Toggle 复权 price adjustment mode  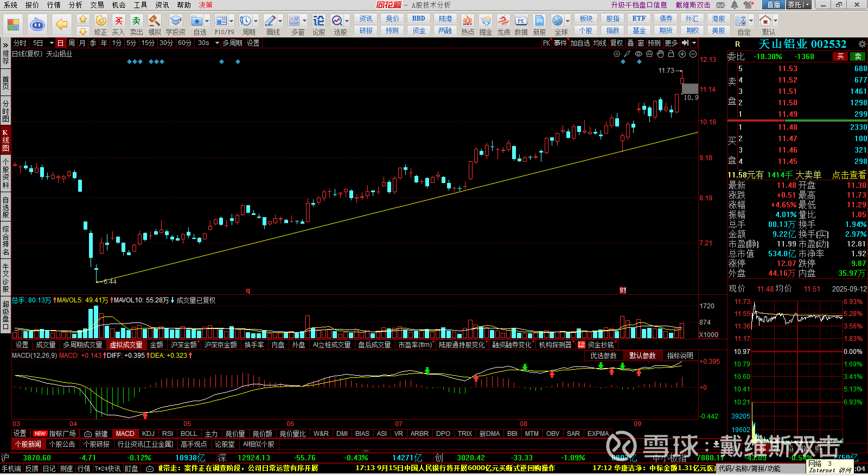pyautogui.click(x=617, y=43)
